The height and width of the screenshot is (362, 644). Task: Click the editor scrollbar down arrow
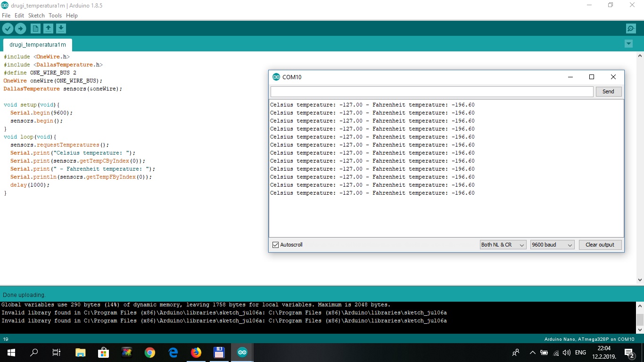tap(640, 280)
